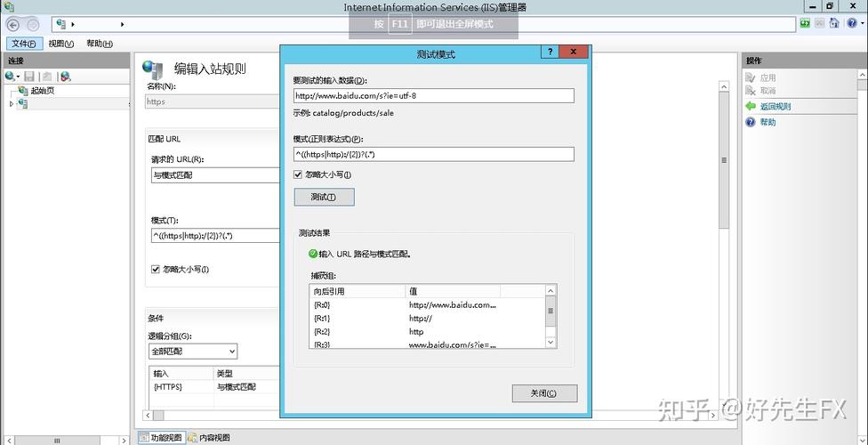Open dropdown arrow next to help icon

click(862, 24)
